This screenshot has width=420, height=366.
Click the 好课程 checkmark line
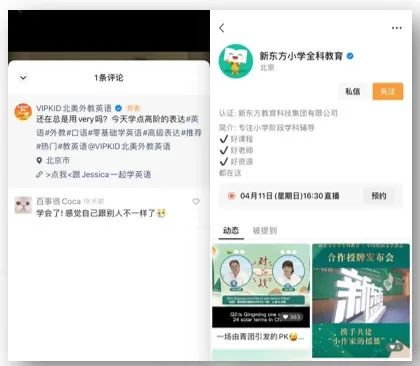pos(236,139)
